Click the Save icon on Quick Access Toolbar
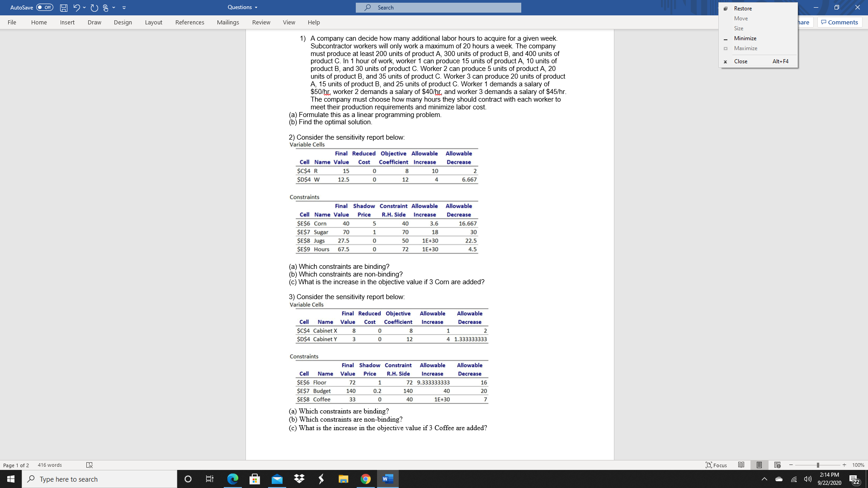This screenshot has height=488, width=868. tap(63, 7)
